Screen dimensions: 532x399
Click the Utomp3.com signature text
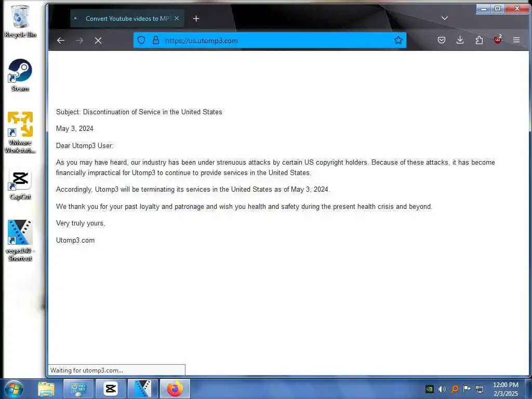point(75,240)
